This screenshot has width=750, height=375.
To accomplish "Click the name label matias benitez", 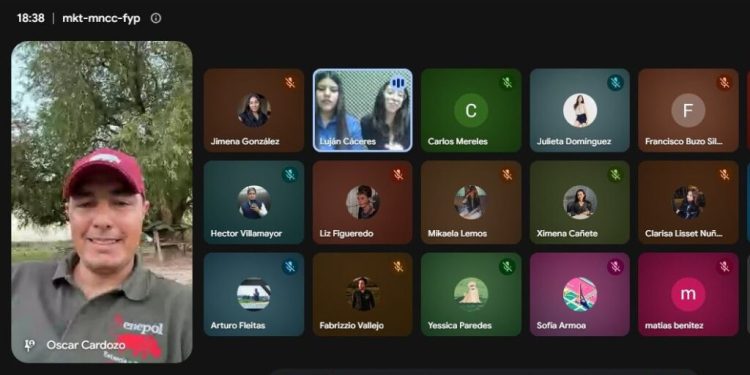I will point(674,325).
